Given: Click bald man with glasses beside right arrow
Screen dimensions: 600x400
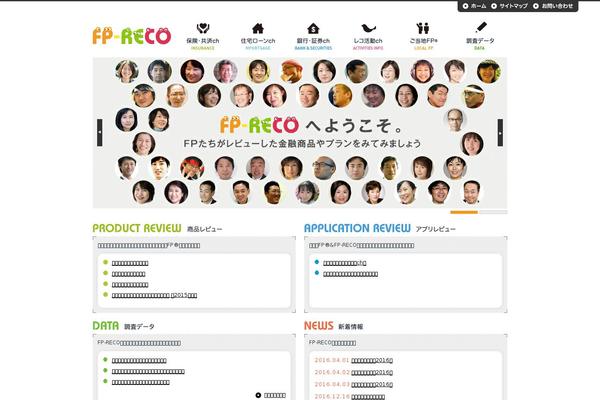Looking at the screenshot, I should pyautogui.click(x=455, y=120).
